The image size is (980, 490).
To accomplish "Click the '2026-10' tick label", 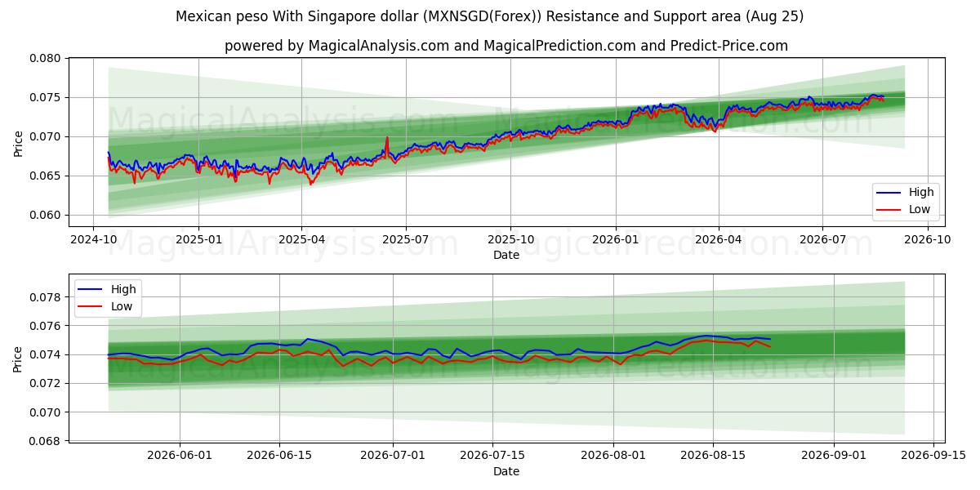I will pyautogui.click(x=926, y=239).
